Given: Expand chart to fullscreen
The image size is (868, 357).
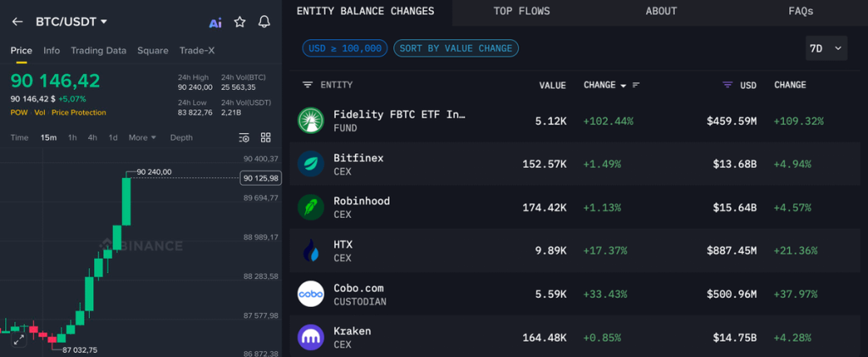Looking at the screenshot, I should pos(18,339).
